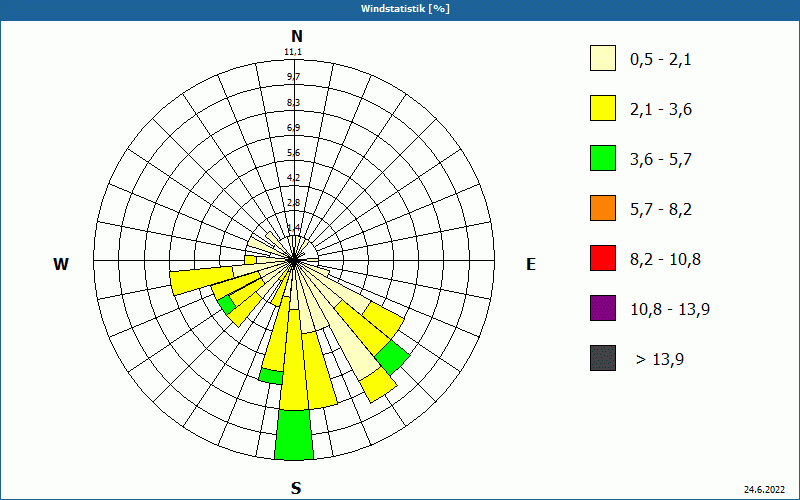Click the 5,6 radial scale value
The image size is (800, 500).
(293, 153)
